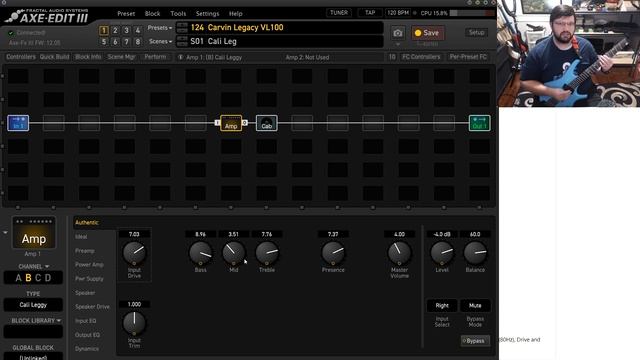This screenshot has width=640, height=360.
Task: Switch amp to channel A
Action: click(18, 278)
